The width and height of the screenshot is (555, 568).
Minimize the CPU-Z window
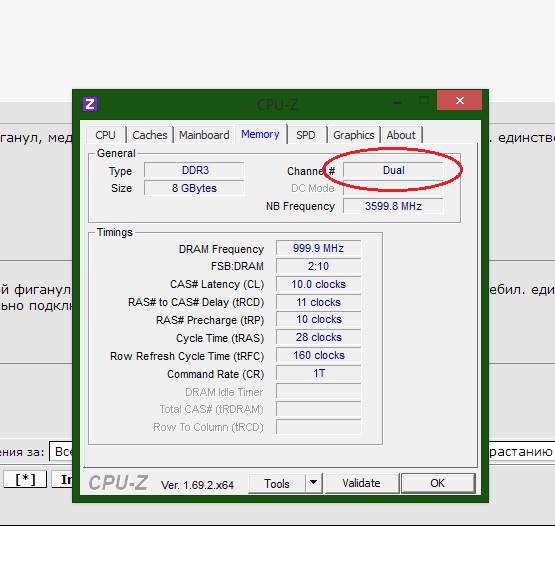[x=397, y=103]
